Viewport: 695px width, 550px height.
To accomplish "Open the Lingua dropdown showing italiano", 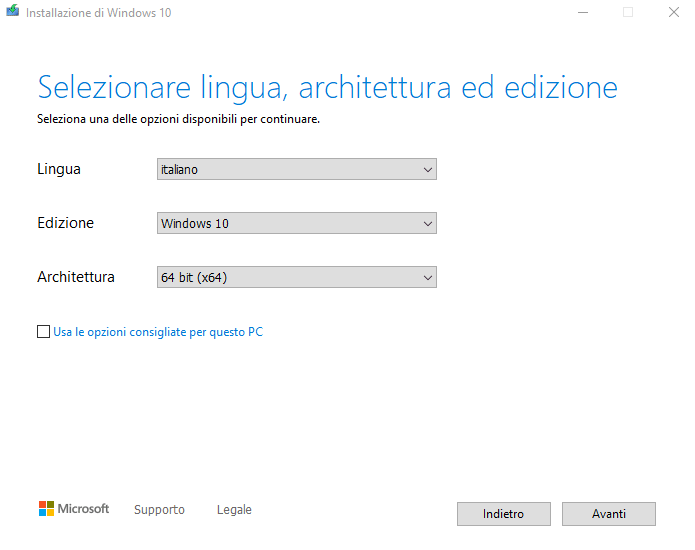I will (x=297, y=169).
